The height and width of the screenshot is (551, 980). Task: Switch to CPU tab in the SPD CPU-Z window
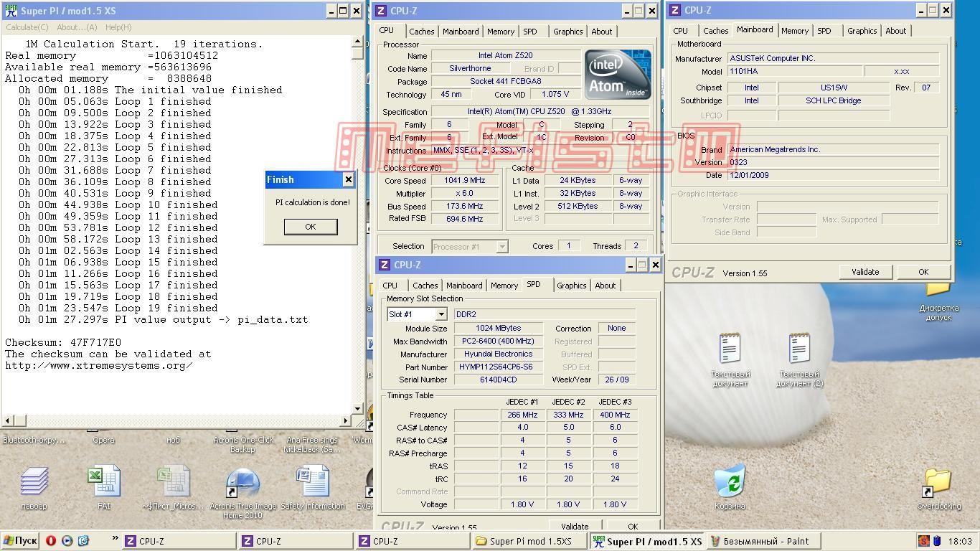(390, 286)
